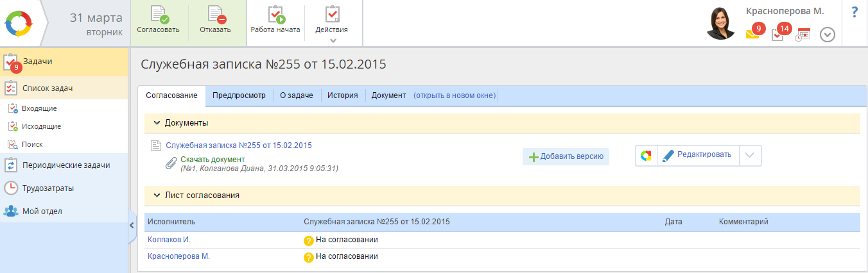
Task: Open the dropdown arrow next to Редактировать
Action: [751, 155]
